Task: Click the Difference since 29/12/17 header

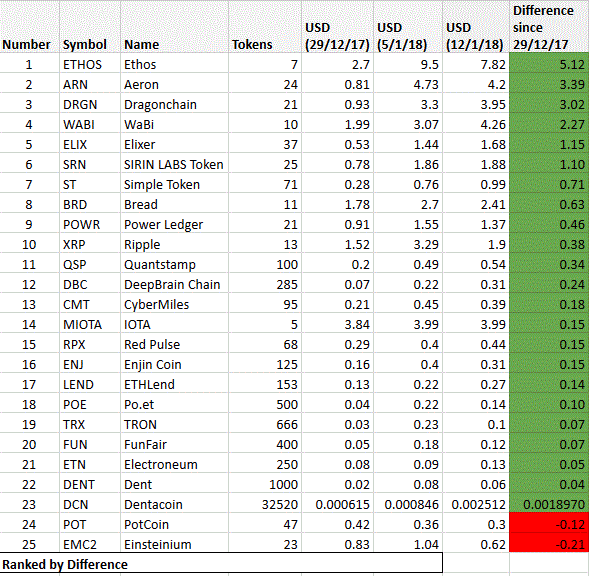Action: coord(549,27)
